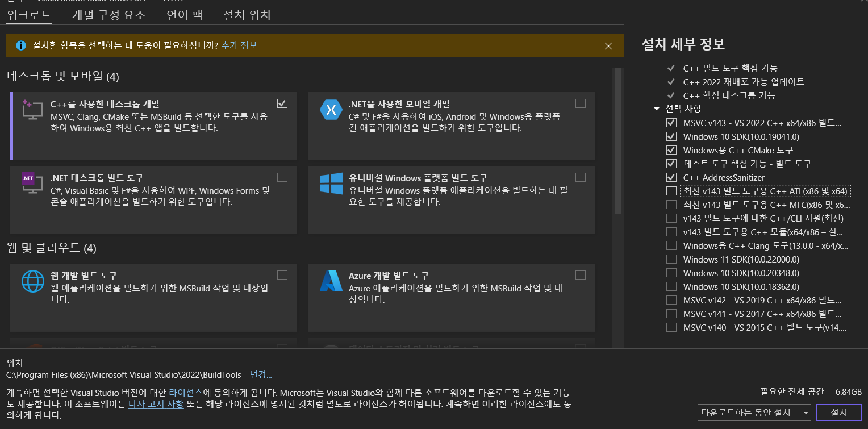The height and width of the screenshot is (429, 868).
Task: Uncheck the C++를 사용한 데스크톱 개발 workload
Action: (282, 103)
